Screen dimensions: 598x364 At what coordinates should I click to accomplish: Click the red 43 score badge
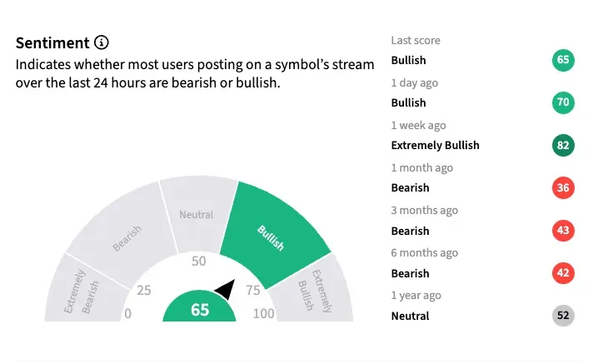point(563,231)
